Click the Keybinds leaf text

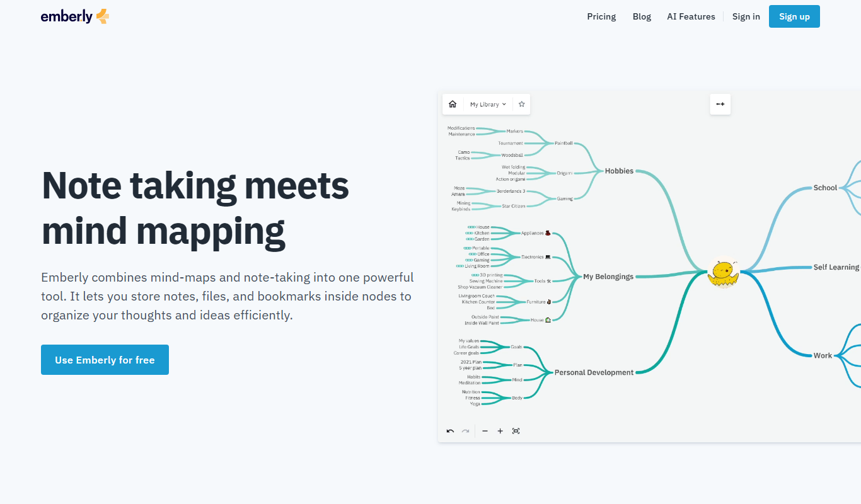461,209
